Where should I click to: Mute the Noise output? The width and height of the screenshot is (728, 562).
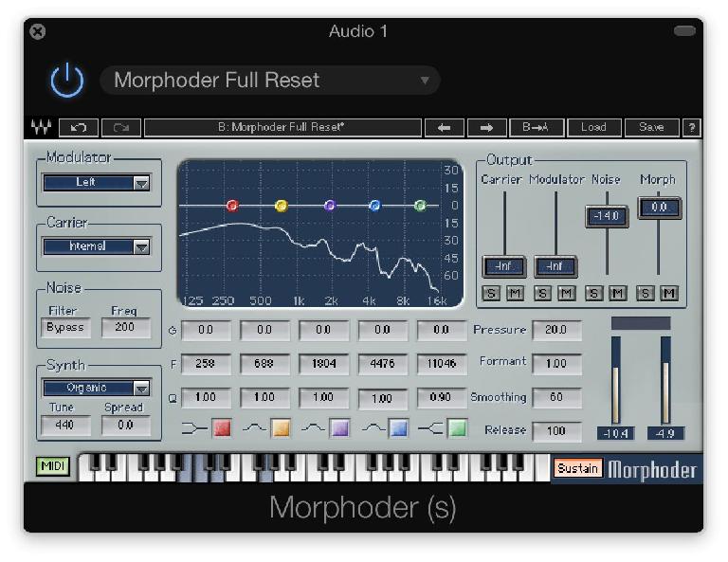coord(617,293)
